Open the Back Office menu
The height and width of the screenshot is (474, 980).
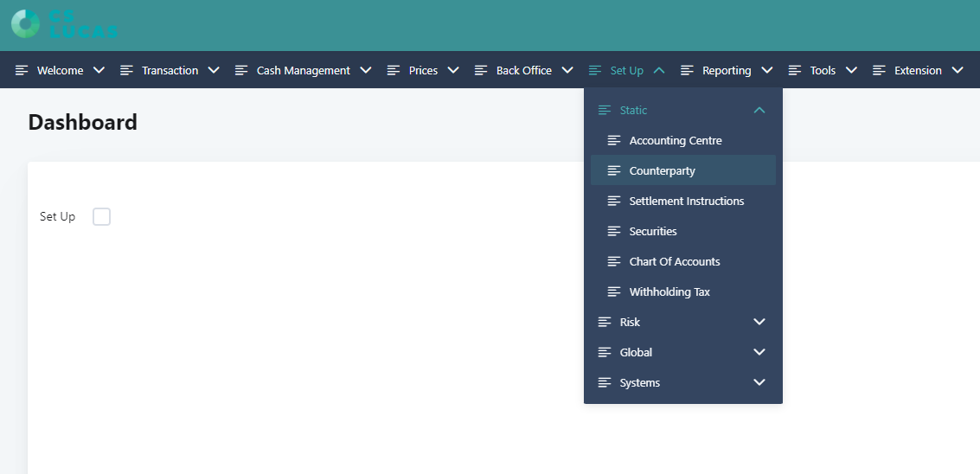[523, 70]
